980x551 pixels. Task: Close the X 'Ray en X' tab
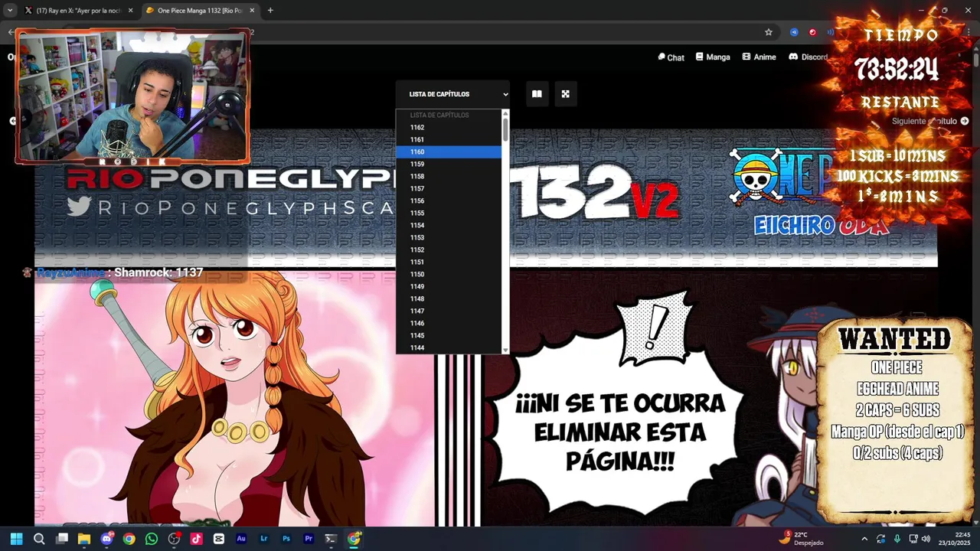pyautogui.click(x=130, y=11)
